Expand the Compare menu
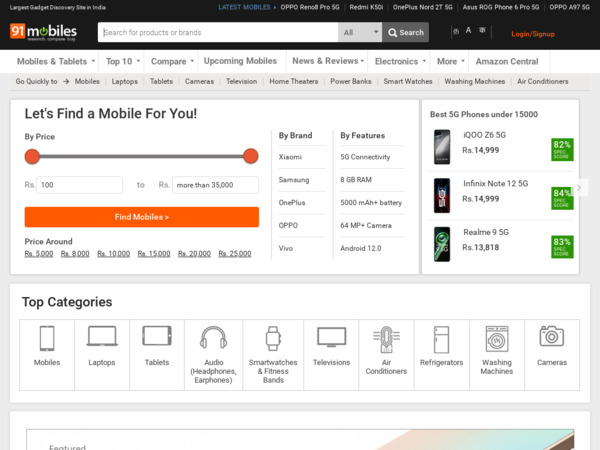 [x=172, y=61]
